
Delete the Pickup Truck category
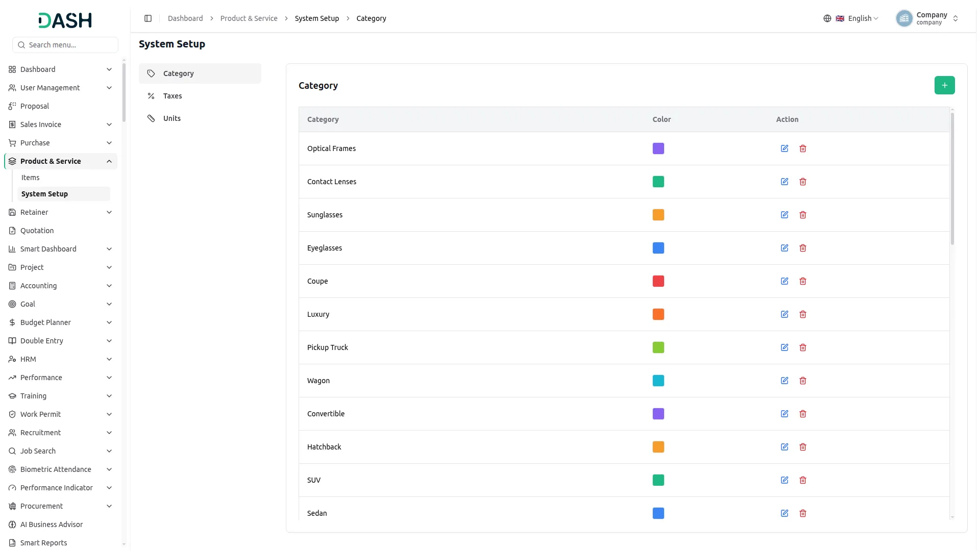click(x=803, y=347)
